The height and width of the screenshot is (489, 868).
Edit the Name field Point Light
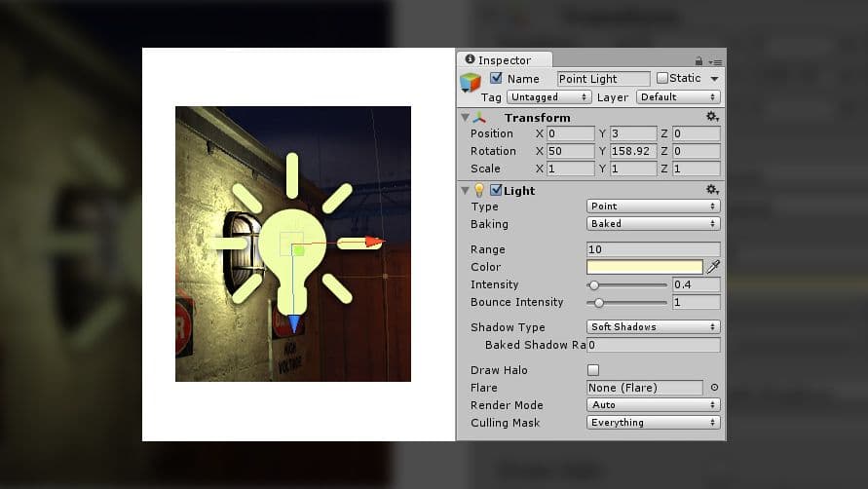coord(603,79)
